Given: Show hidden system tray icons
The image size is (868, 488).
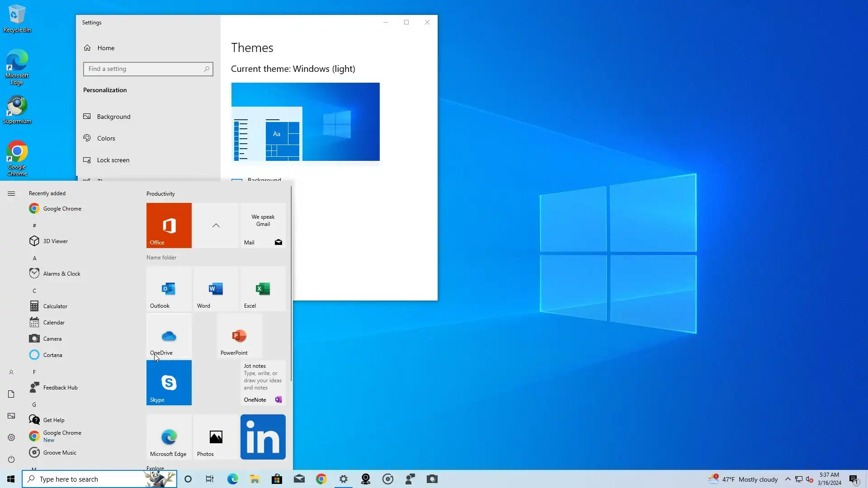Looking at the screenshot, I should click(788, 479).
